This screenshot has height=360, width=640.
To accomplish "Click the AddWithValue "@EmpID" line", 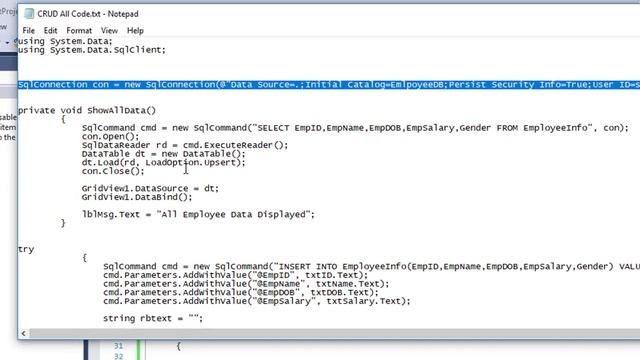I will [236, 275].
